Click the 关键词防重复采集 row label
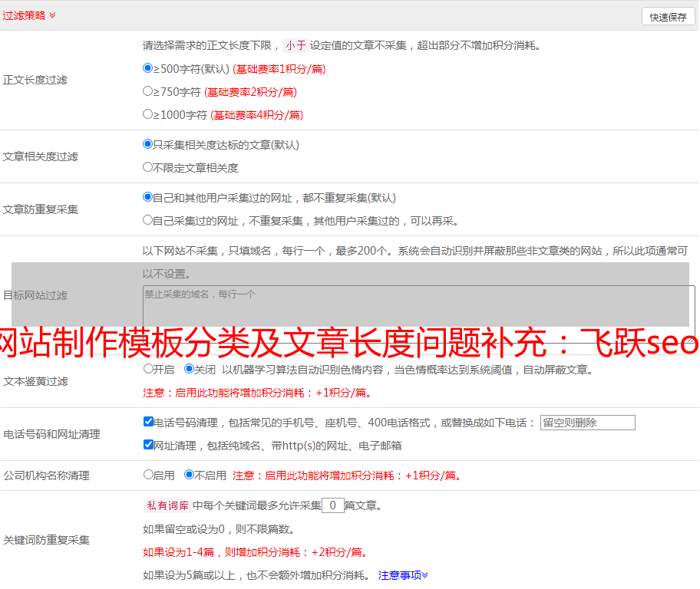 coord(46,540)
